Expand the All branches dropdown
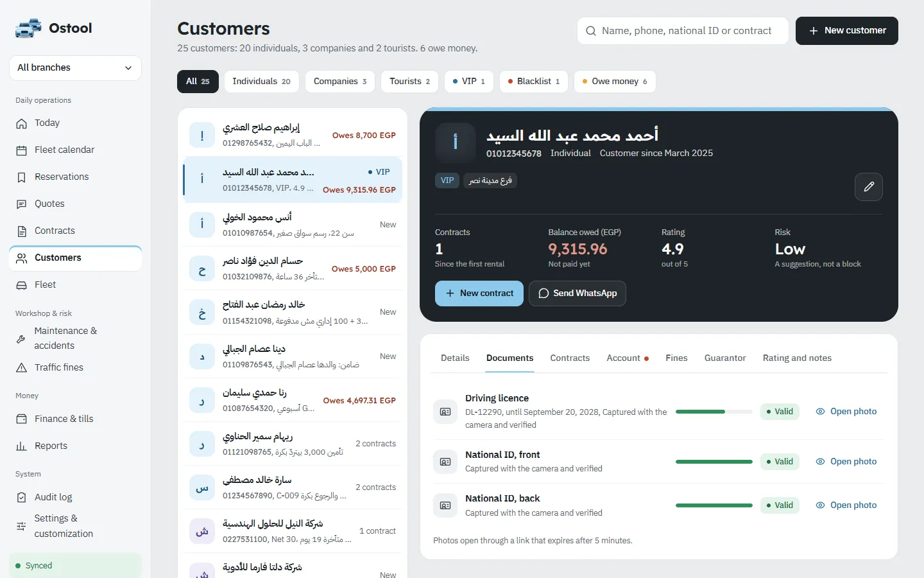Screen dimensions: 924x578 (x=75, y=68)
